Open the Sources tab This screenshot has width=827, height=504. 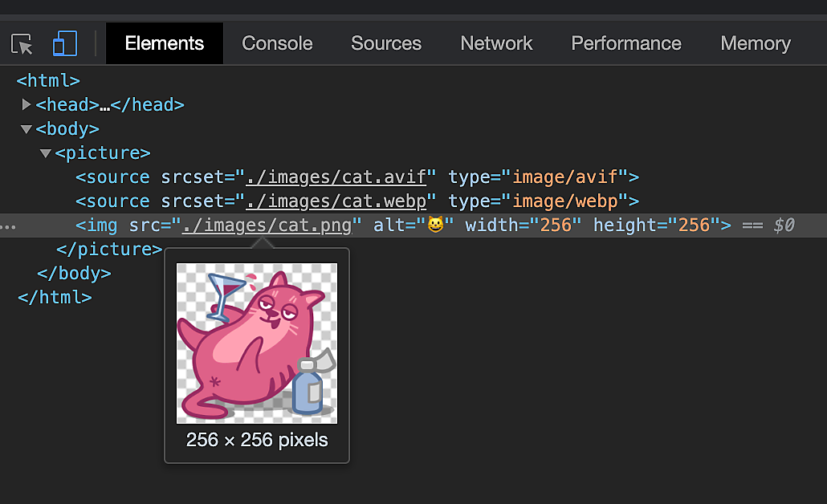(x=385, y=43)
